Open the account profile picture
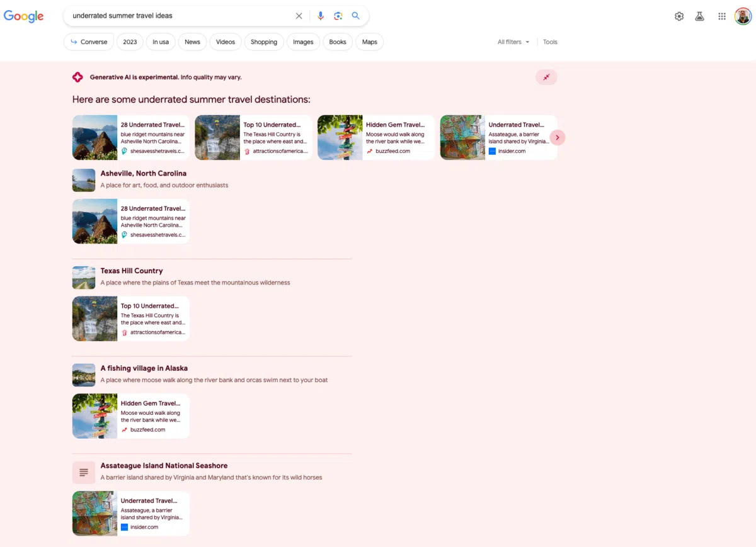This screenshot has width=756, height=547. 743,16
